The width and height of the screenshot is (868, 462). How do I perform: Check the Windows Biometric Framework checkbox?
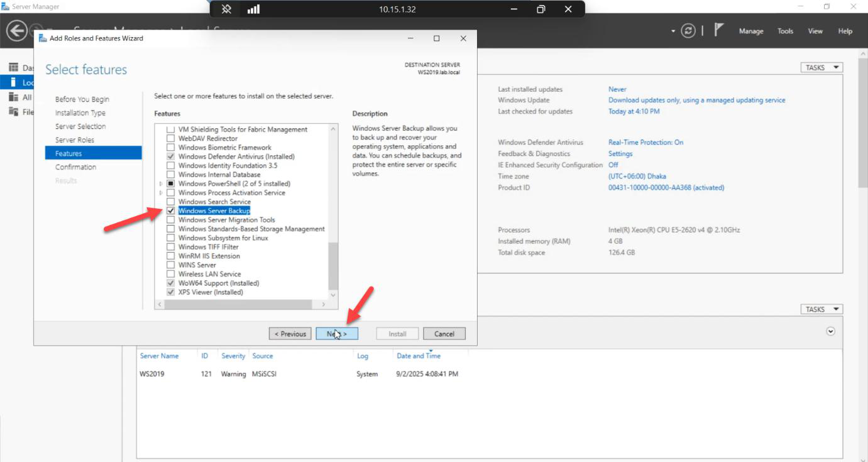[171, 148]
